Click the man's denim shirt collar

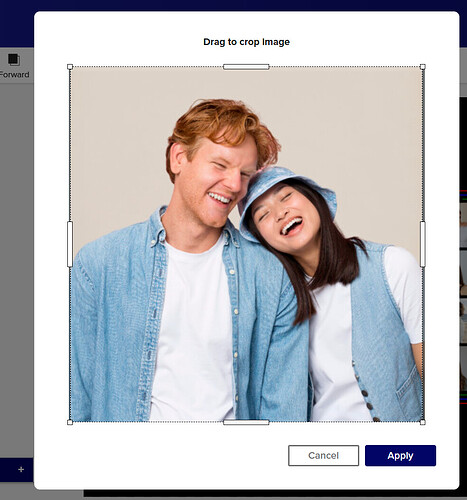(x=160, y=227)
